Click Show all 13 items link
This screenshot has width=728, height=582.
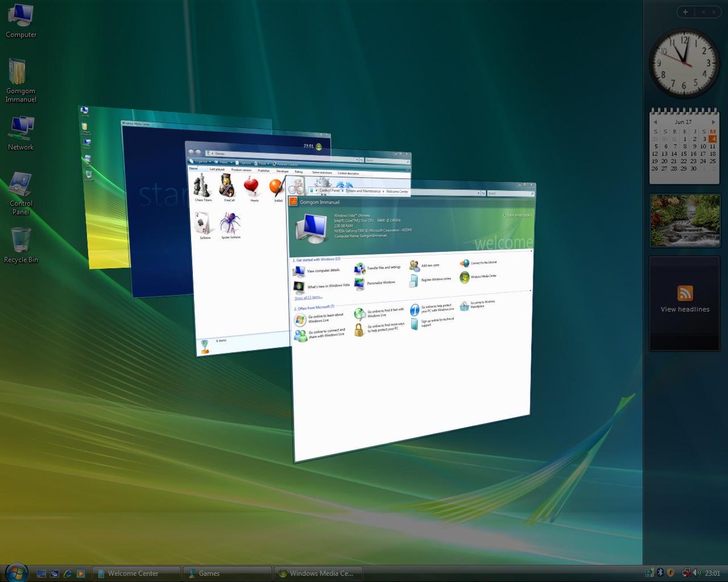coord(309,298)
